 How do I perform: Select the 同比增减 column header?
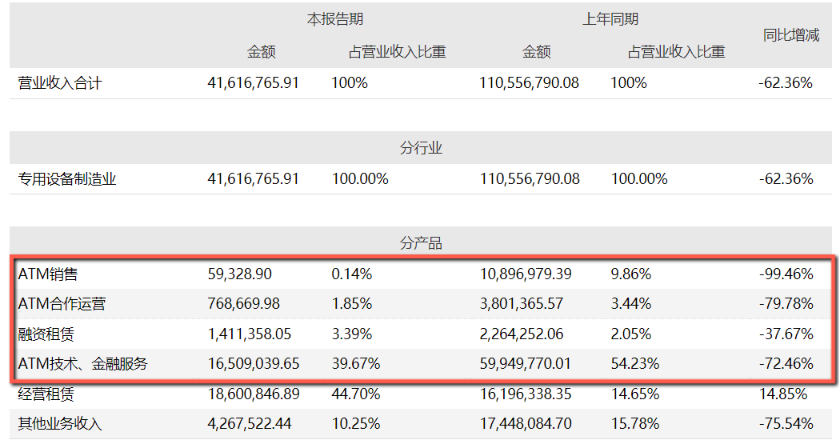[x=790, y=36]
